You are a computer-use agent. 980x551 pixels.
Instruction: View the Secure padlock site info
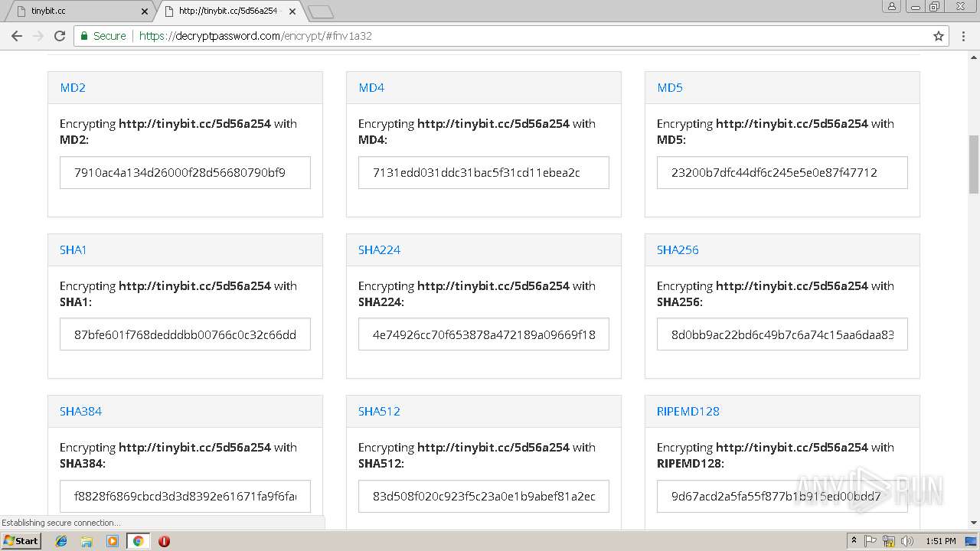pyautogui.click(x=103, y=36)
